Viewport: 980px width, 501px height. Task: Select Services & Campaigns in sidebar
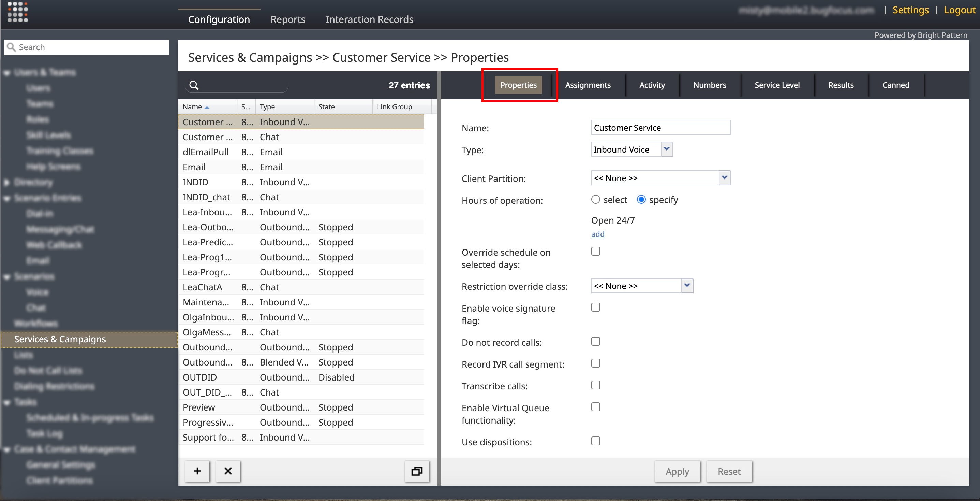[89, 339]
